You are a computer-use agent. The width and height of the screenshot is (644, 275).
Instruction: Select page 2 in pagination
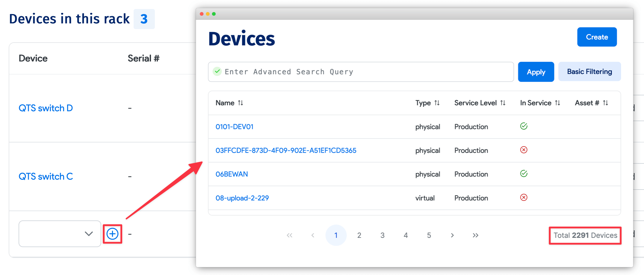point(359,235)
